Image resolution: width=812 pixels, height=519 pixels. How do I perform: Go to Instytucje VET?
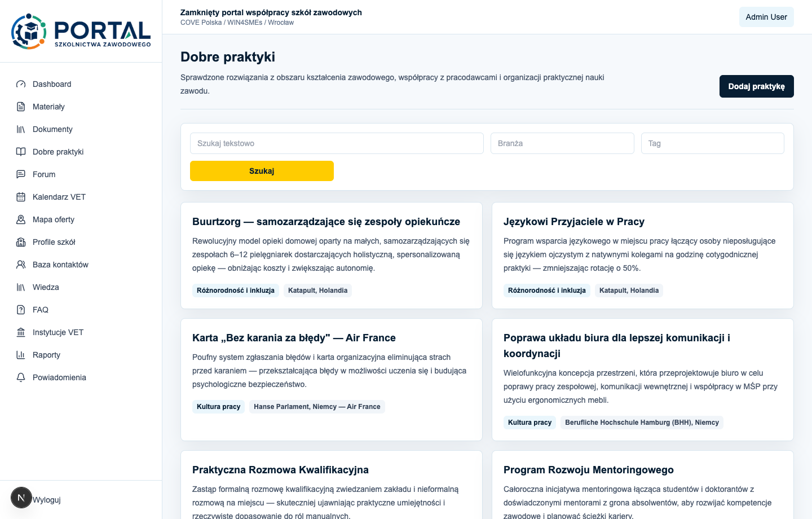click(x=81, y=332)
